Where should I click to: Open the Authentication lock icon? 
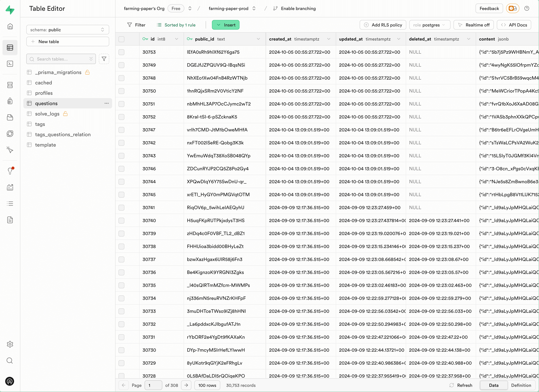(x=10, y=101)
